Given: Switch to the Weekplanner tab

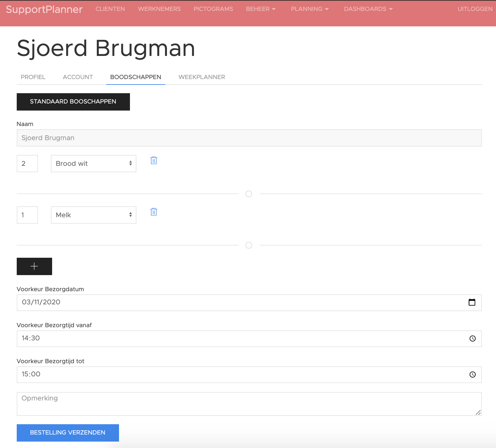Looking at the screenshot, I should coord(202,77).
